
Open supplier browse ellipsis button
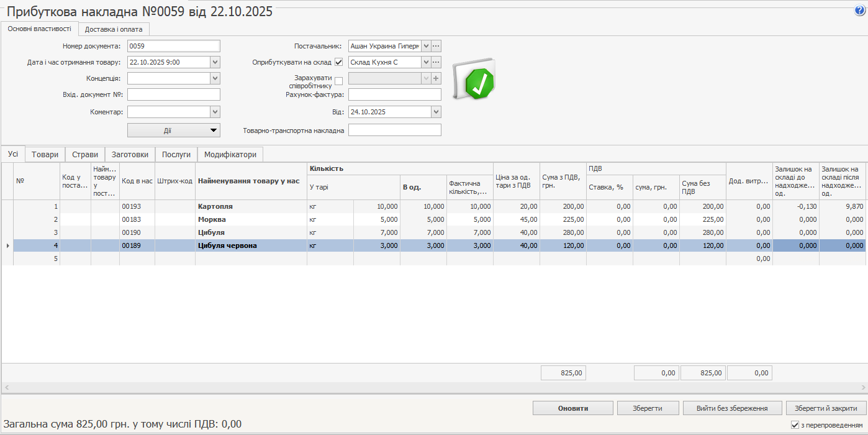click(436, 46)
